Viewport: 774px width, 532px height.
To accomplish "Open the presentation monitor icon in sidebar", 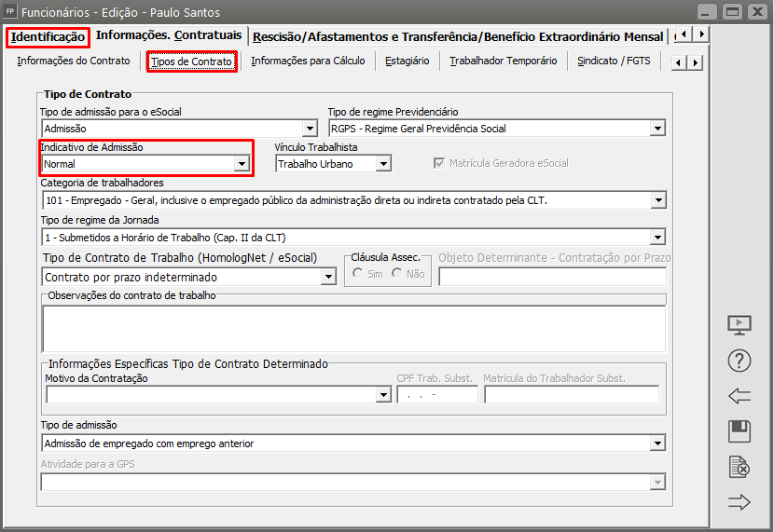I will click(739, 325).
